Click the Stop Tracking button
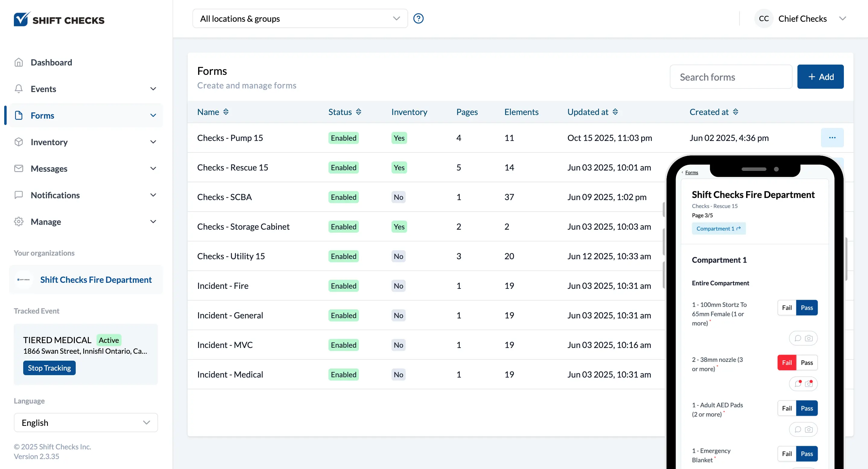The height and width of the screenshot is (469, 868). click(49, 368)
